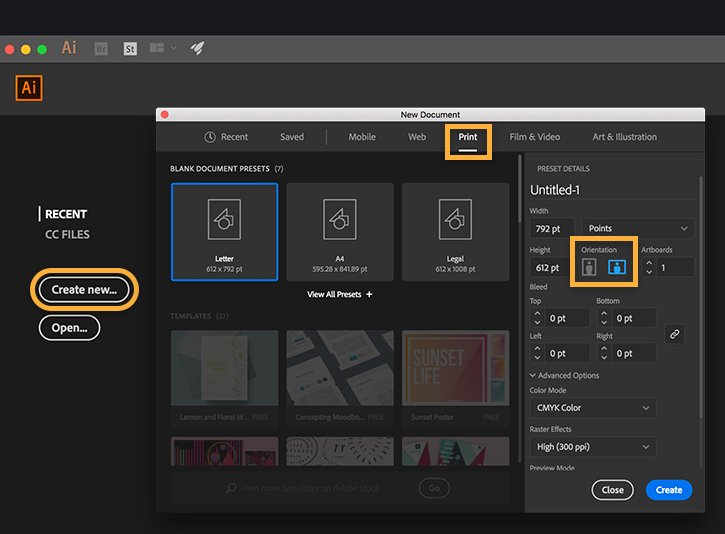Click the orange Ai logo on start screen
This screenshot has height=534, width=725.
pos(29,88)
